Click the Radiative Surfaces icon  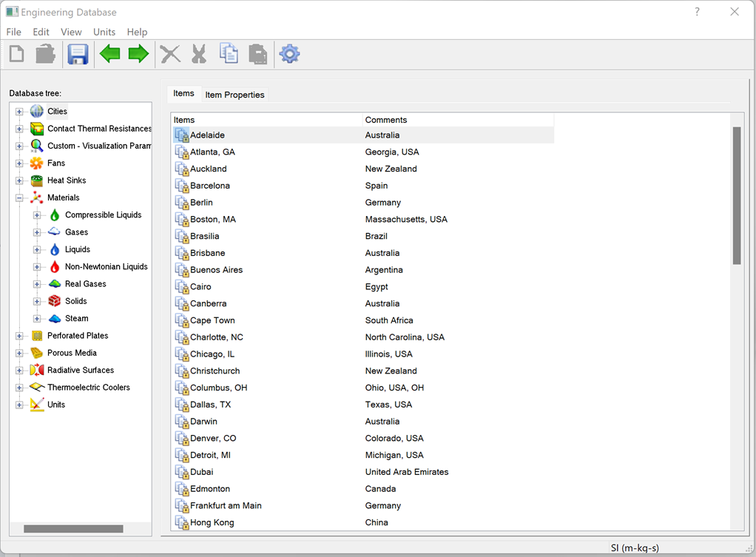37,371
